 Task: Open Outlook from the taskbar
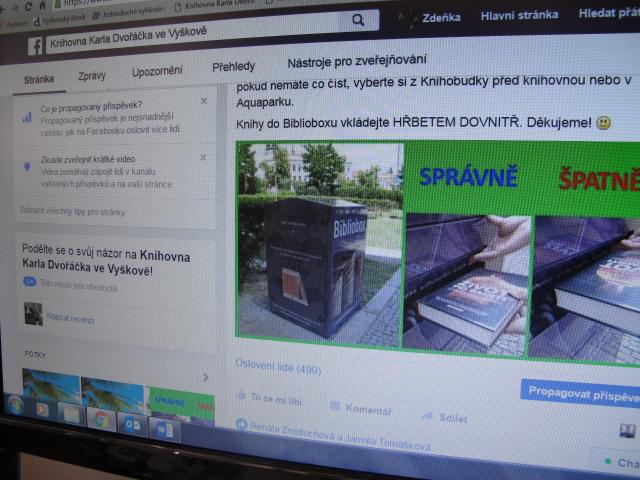coord(133,423)
